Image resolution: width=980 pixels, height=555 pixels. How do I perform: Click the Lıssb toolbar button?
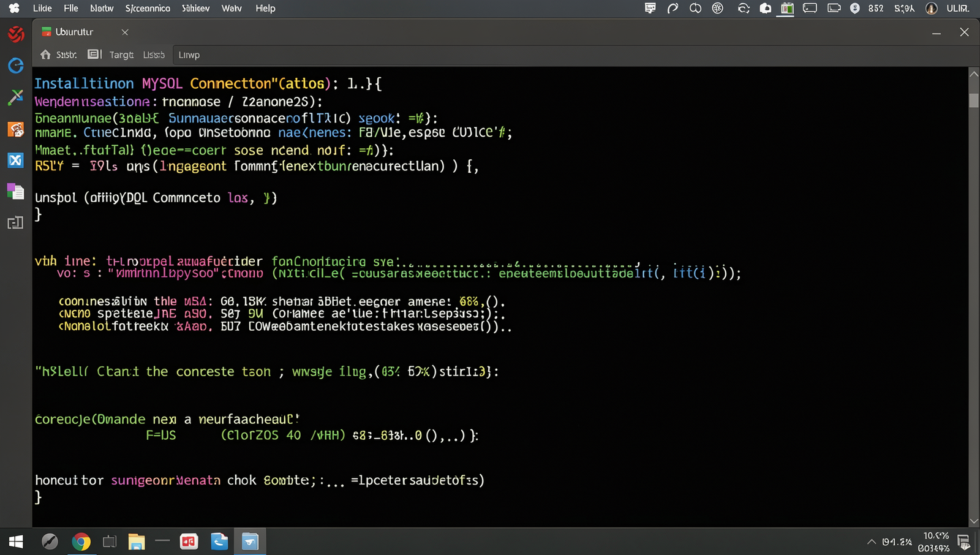pyautogui.click(x=154, y=55)
